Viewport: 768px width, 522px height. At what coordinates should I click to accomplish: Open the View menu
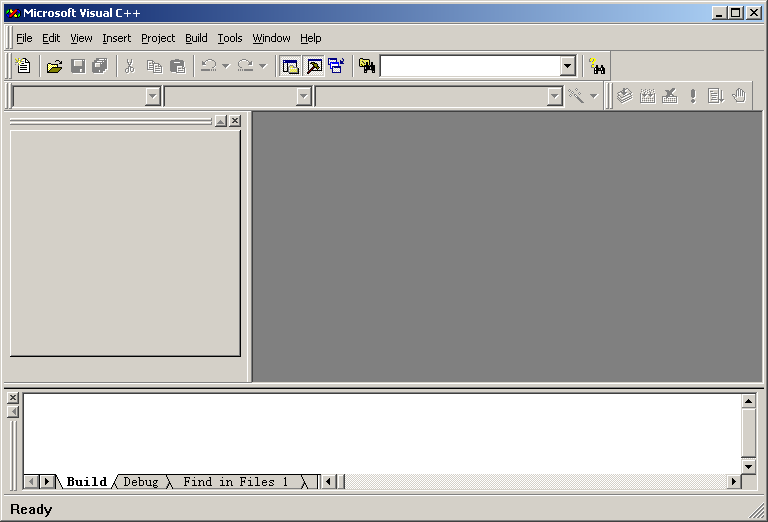tap(81, 38)
